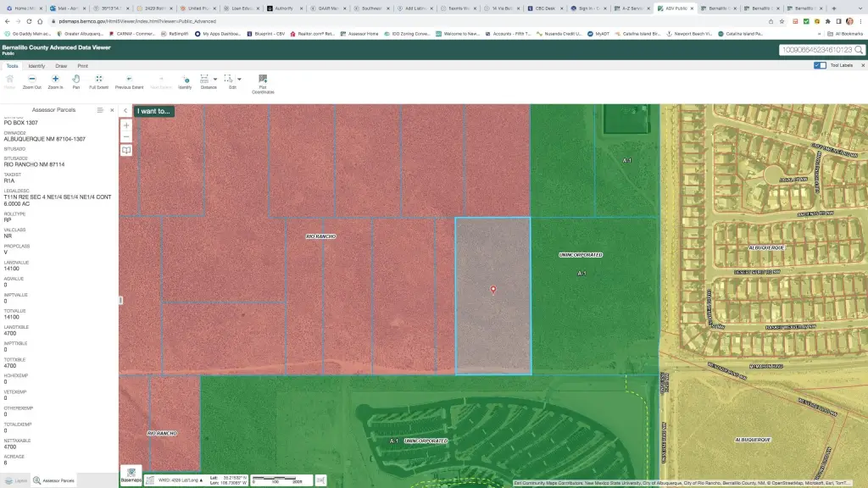868x488 pixels.
Task: Switch to the Print tab
Action: 83,65
